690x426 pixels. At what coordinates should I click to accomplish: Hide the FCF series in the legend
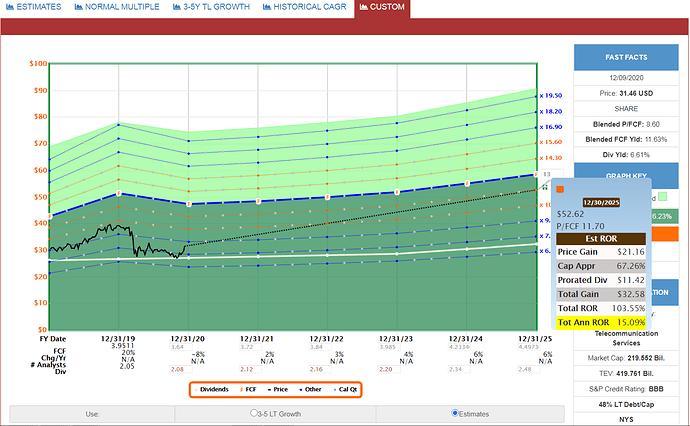(250, 388)
